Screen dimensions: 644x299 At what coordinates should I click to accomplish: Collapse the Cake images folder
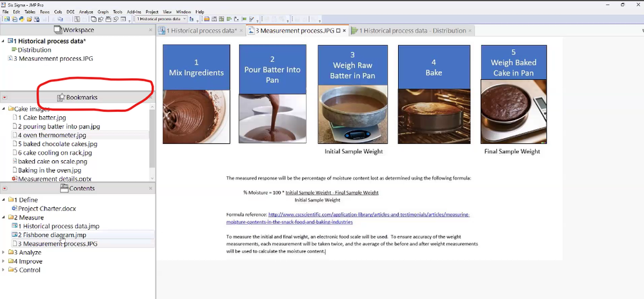pyautogui.click(x=4, y=109)
